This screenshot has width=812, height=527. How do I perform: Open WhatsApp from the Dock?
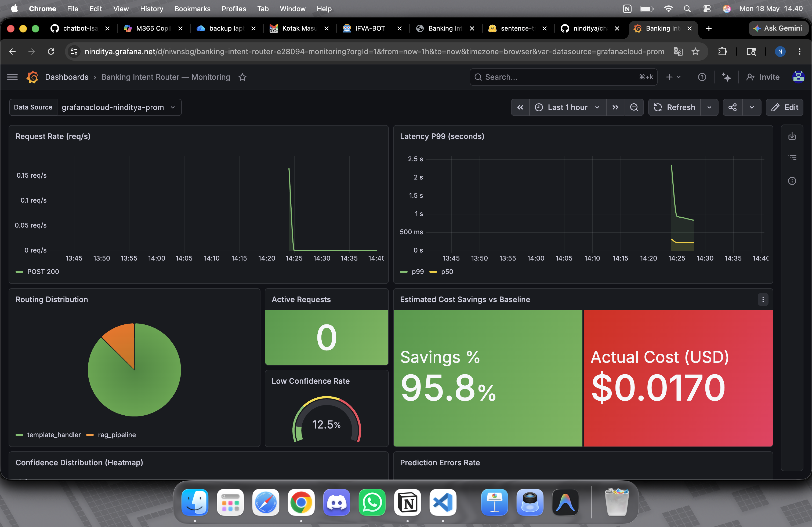372,503
